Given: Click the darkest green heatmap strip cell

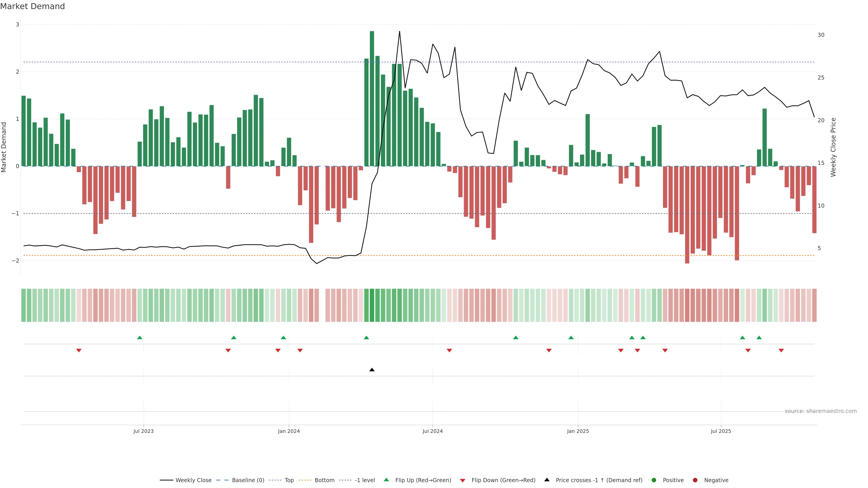Looking at the screenshot, I should 372,305.
